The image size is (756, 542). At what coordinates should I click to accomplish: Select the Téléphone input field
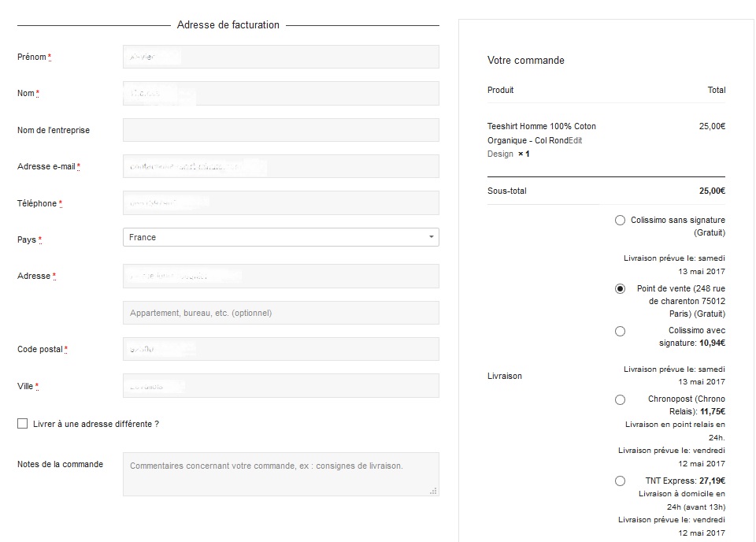[280, 203]
